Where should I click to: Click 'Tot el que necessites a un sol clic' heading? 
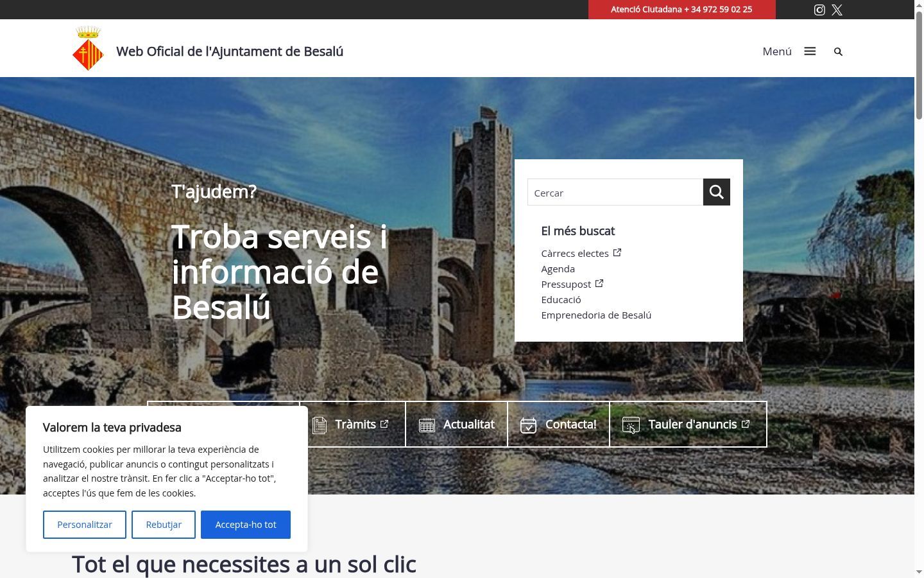244,564
